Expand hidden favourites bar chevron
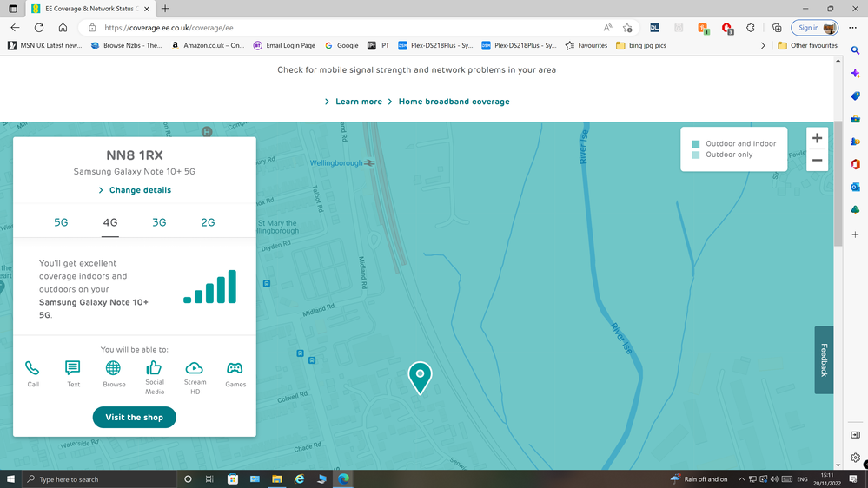 [x=763, y=45]
